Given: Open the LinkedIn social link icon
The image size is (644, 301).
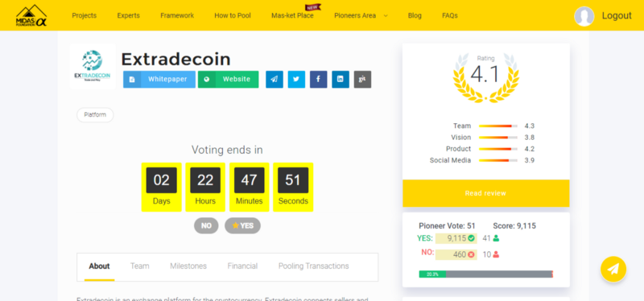Looking at the screenshot, I should point(341,79).
